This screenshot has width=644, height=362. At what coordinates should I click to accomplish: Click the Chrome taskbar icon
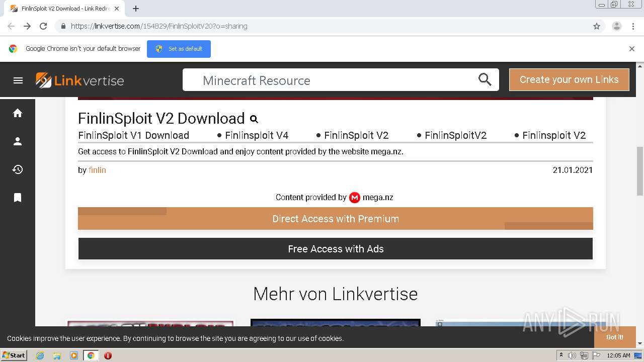point(91,355)
